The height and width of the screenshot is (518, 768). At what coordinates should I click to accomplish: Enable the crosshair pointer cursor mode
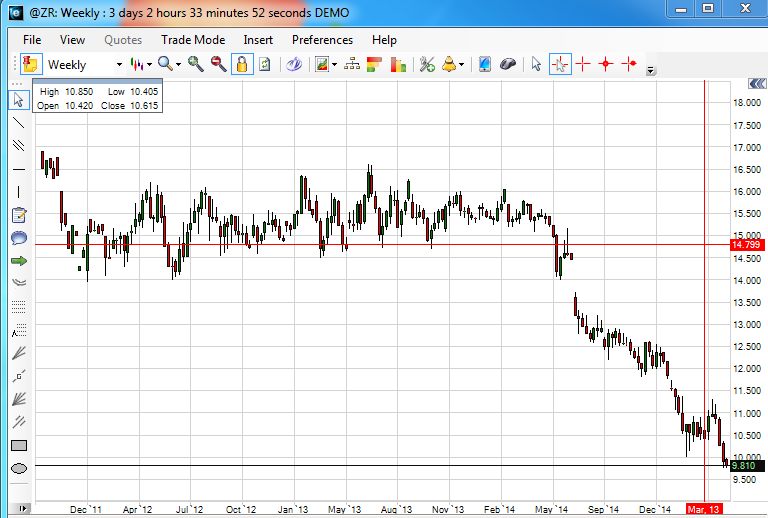tap(560, 64)
